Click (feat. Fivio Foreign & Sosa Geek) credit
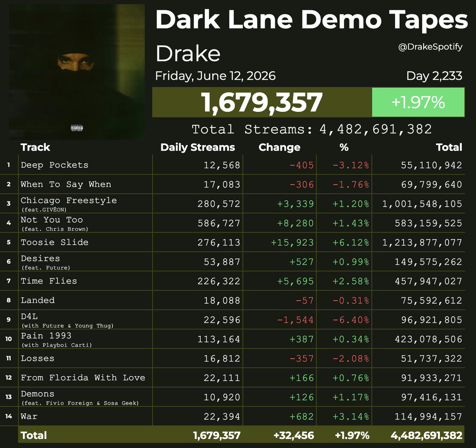The width and height of the screenshot is (476, 448). (80, 403)
